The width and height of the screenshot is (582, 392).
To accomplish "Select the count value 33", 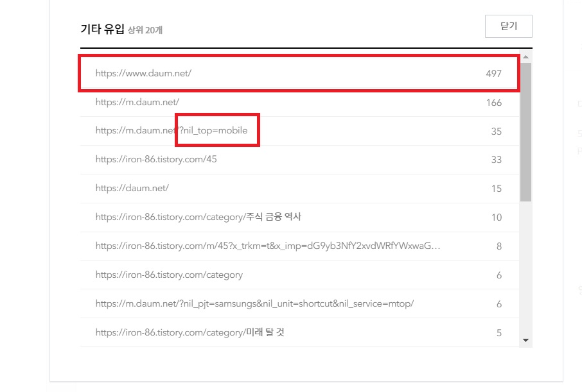I will [x=497, y=160].
